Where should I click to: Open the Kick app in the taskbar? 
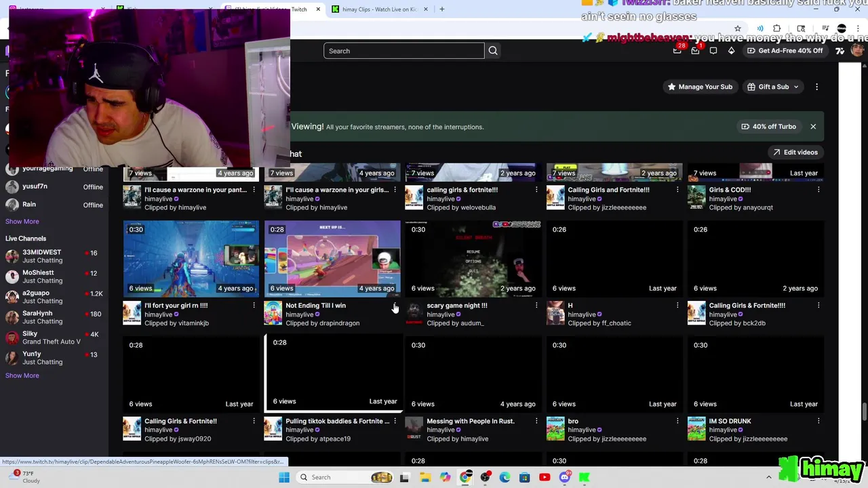point(585,477)
